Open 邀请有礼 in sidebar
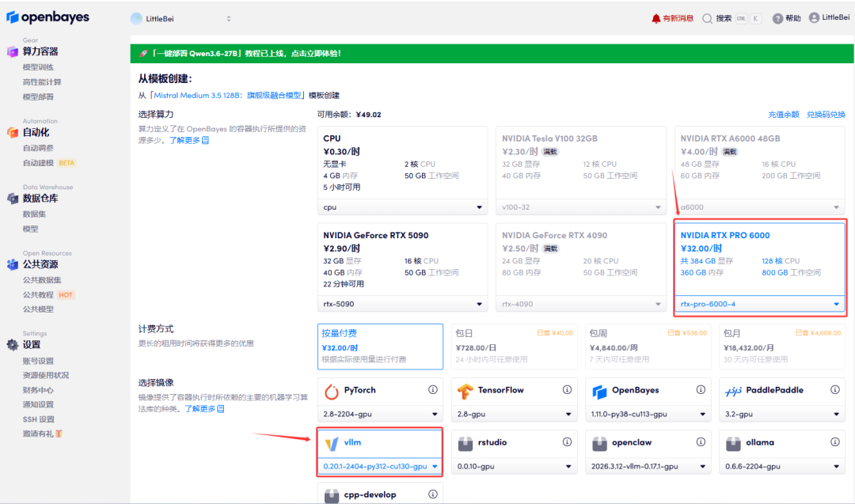 [43, 434]
